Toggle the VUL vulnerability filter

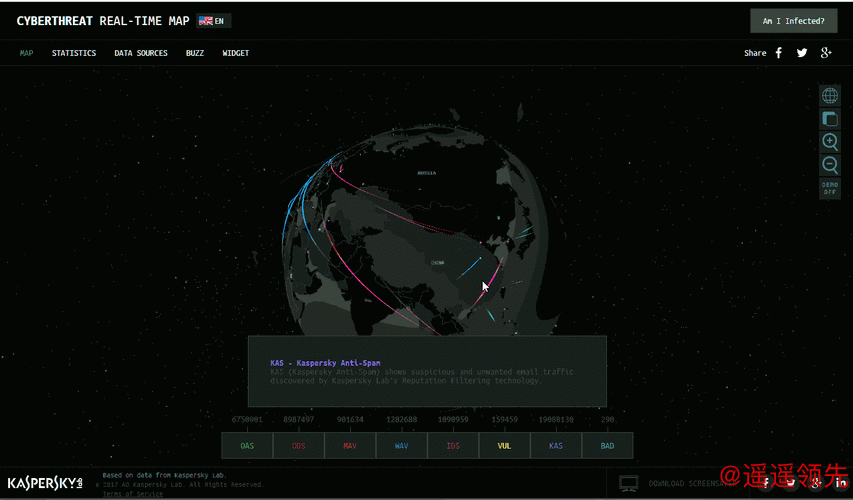pos(504,446)
